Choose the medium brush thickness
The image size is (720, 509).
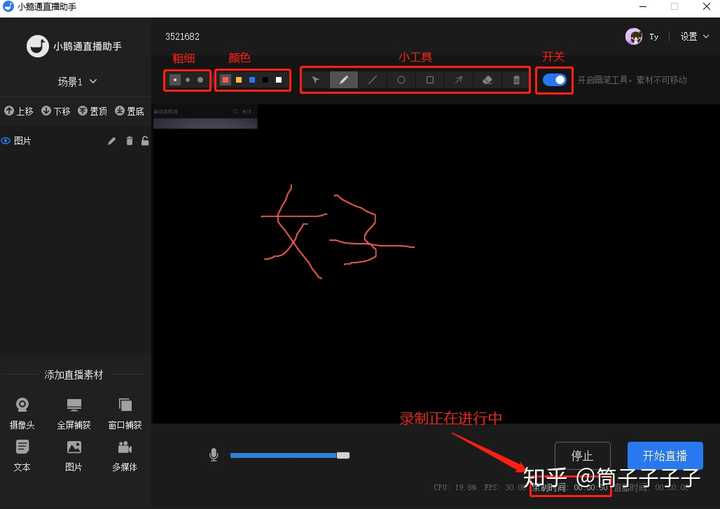click(187, 80)
